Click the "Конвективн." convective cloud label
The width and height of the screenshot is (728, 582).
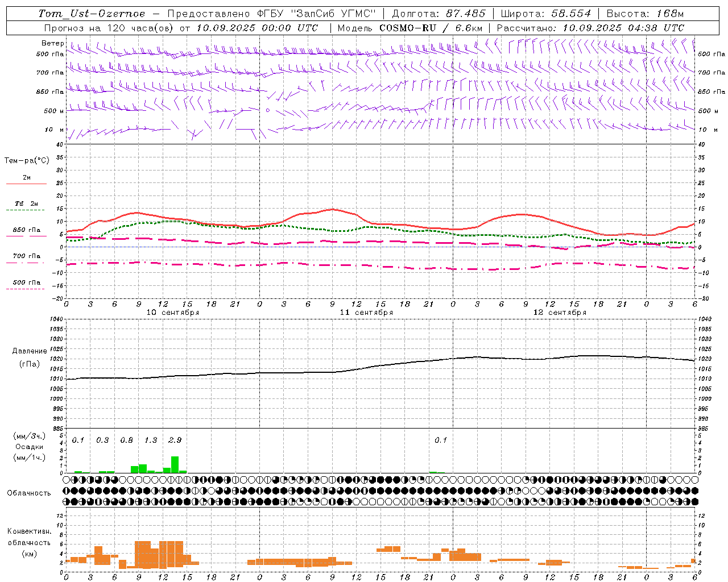(x=29, y=531)
